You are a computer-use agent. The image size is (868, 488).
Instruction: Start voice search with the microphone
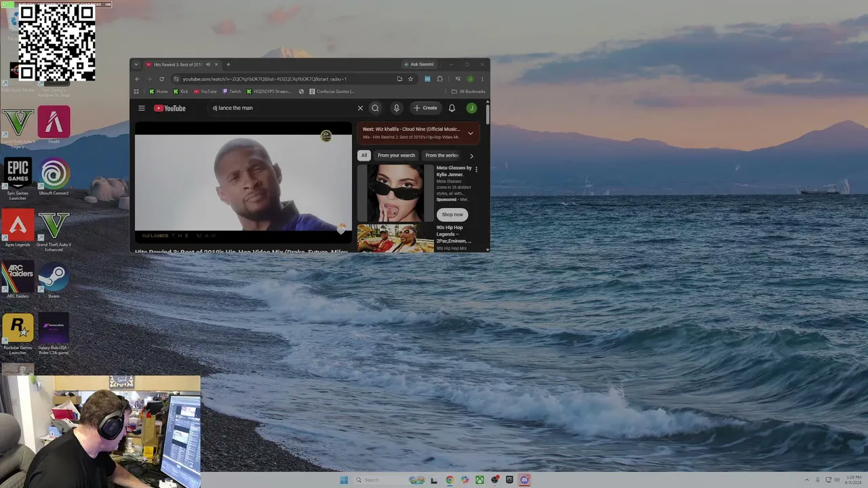(397, 108)
